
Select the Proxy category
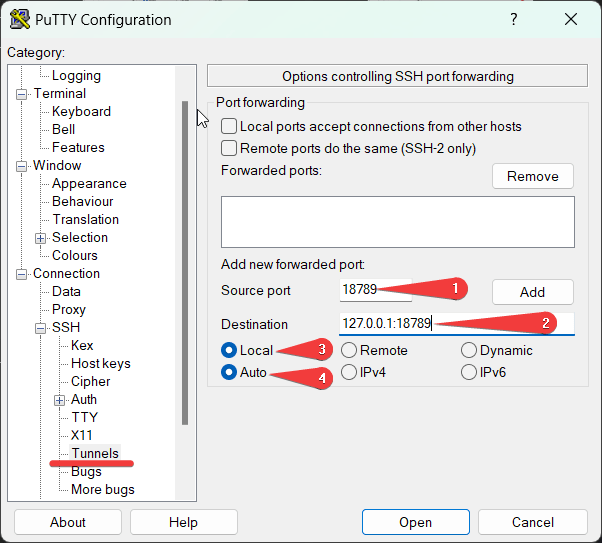pyautogui.click(x=69, y=309)
